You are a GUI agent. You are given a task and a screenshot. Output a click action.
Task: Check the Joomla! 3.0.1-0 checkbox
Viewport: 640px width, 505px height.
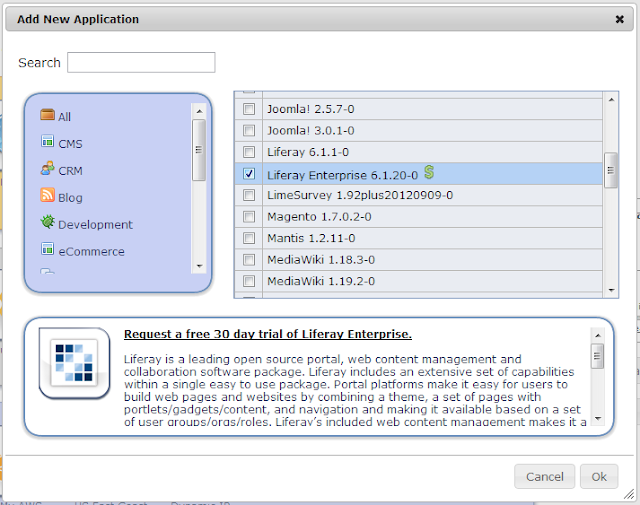[249, 131]
